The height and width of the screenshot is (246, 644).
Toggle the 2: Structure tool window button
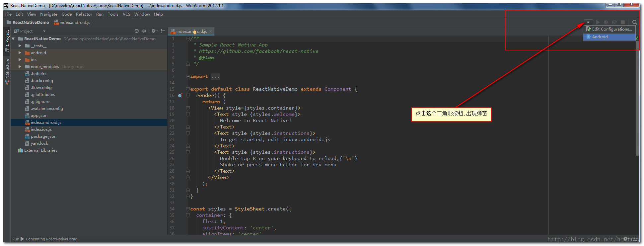pyautogui.click(x=7, y=71)
